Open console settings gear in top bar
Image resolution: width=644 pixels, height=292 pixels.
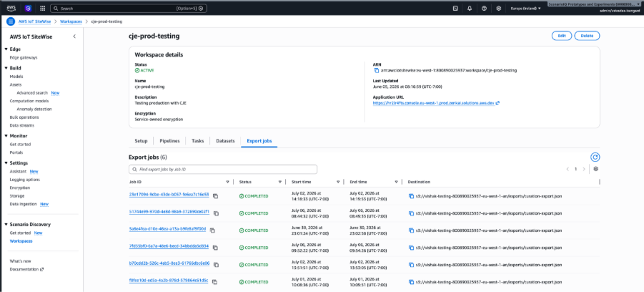pos(499,8)
